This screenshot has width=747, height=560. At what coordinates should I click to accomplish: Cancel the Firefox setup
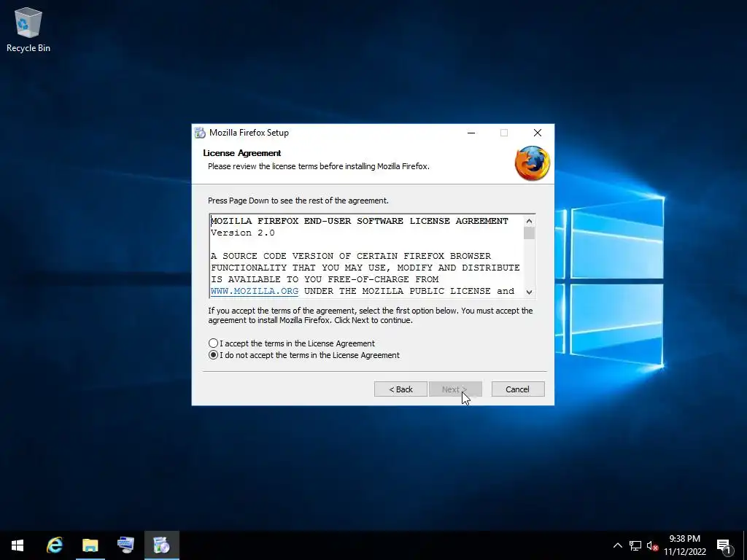point(518,389)
